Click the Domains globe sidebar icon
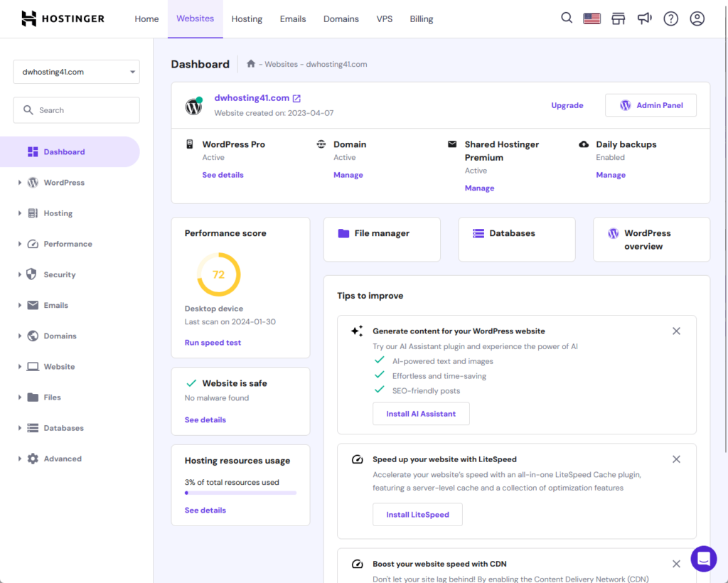The image size is (728, 583). pyautogui.click(x=33, y=336)
